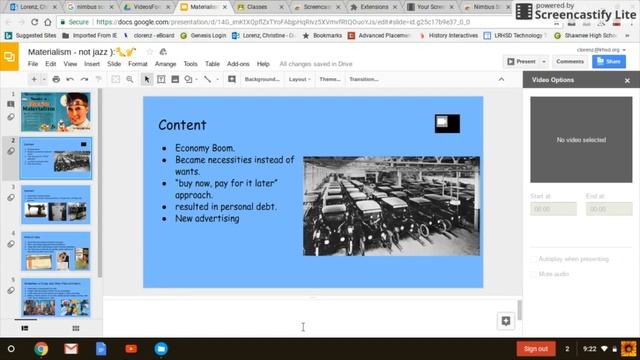The width and height of the screenshot is (640, 360).
Task: Click End at time field
Action: [609, 209]
